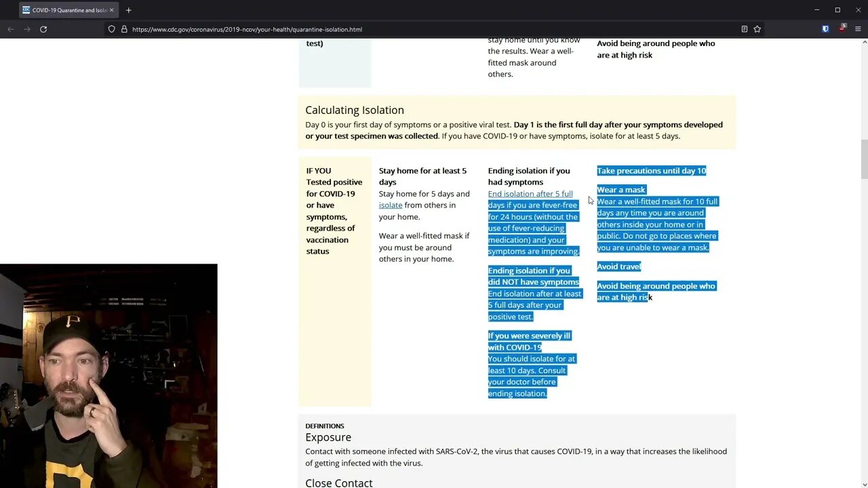The width and height of the screenshot is (868, 488).
Task: Follow the 'isolate' hyperlink
Action: pyautogui.click(x=391, y=205)
